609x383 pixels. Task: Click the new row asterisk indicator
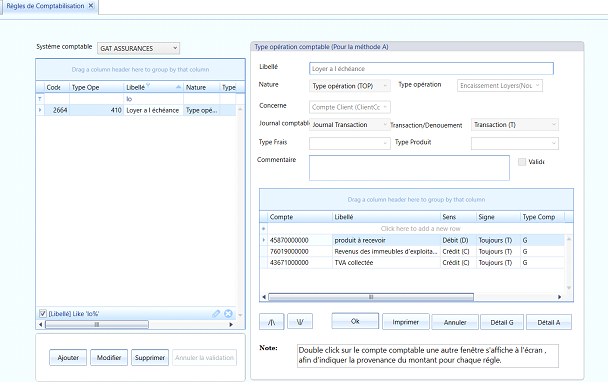pos(264,228)
